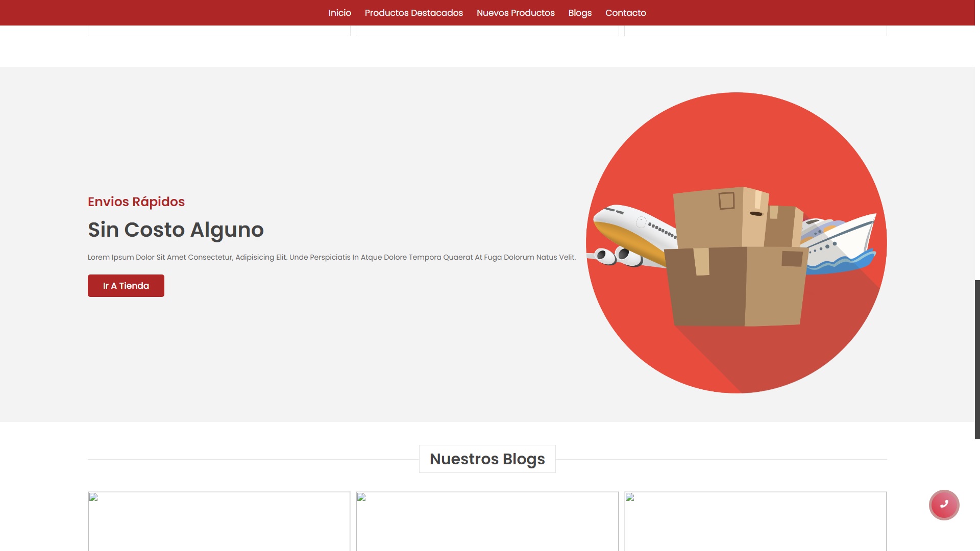
Task: Click the Sin Costo Alguno headline
Action: pos(176,230)
